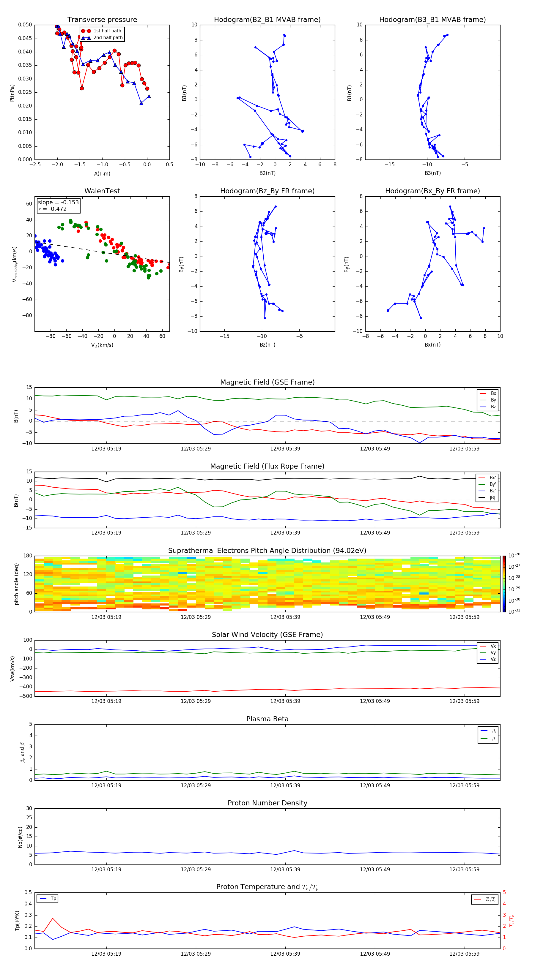The height and width of the screenshot is (980, 535).
Task: Select the Bx' entry in Flux Rope legend
Action: [487, 478]
